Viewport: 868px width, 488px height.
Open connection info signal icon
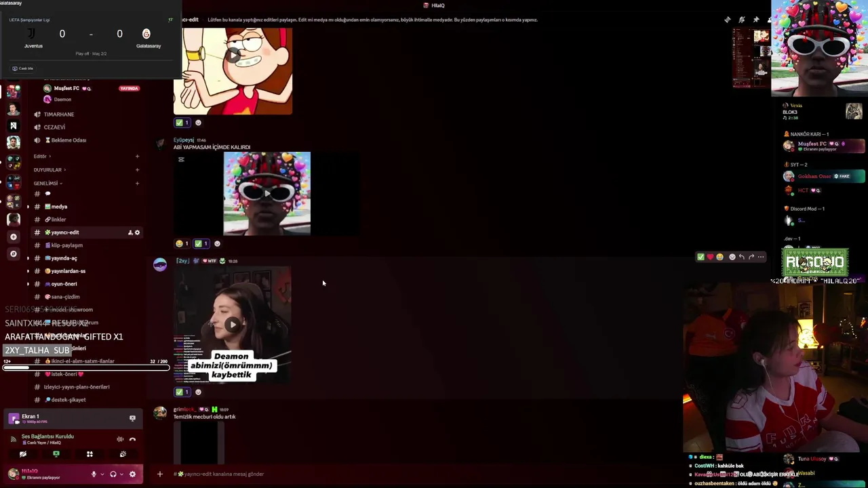tap(13, 439)
